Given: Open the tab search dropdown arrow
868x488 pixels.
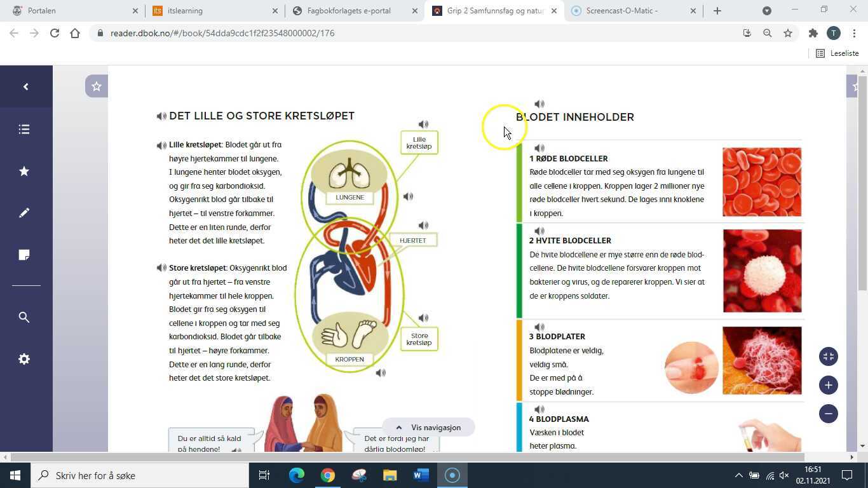Looking at the screenshot, I should (x=767, y=11).
